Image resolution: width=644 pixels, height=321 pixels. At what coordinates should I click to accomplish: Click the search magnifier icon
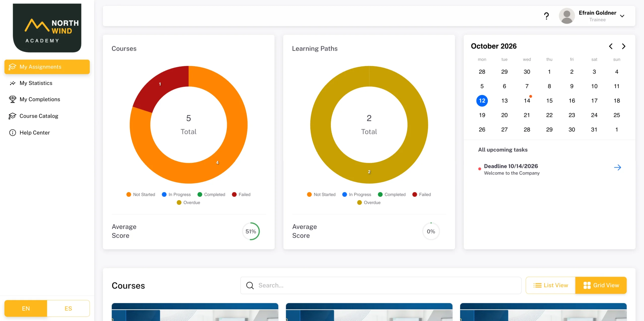tap(250, 285)
